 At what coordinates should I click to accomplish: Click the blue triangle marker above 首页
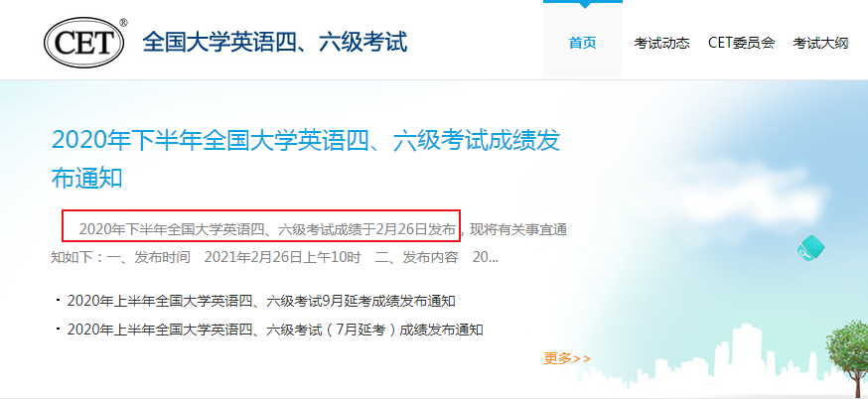pyautogui.click(x=583, y=4)
